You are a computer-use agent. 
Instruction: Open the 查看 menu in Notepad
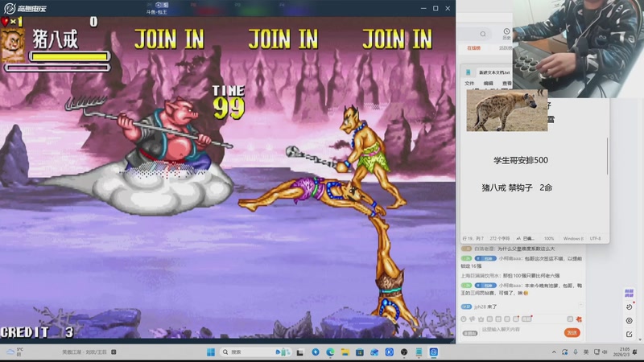[x=507, y=84]
